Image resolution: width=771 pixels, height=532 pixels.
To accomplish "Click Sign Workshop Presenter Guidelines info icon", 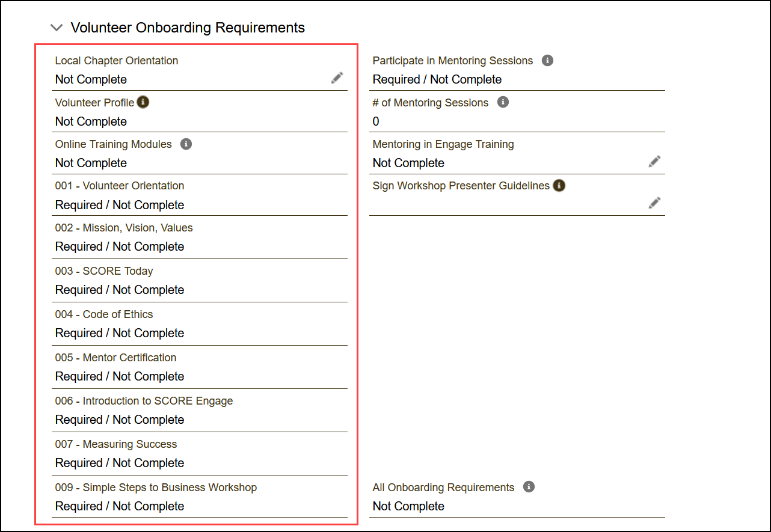I will coord(559,186).
